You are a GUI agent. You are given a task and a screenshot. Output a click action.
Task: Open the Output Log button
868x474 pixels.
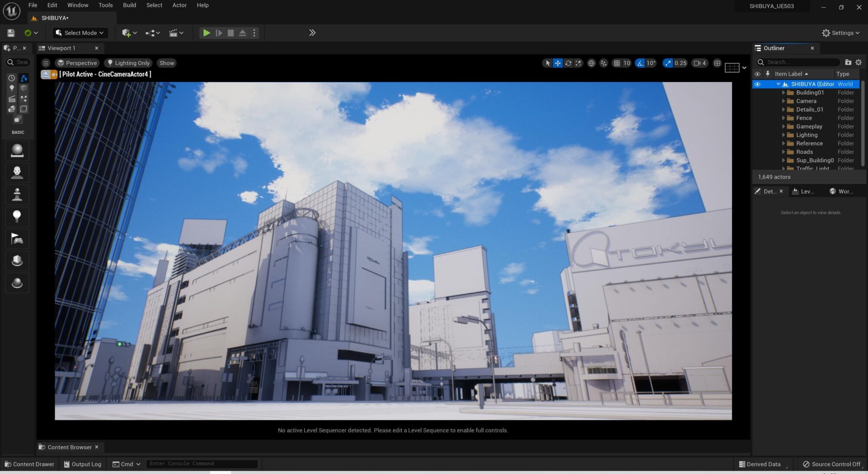(x=82, y=464)
